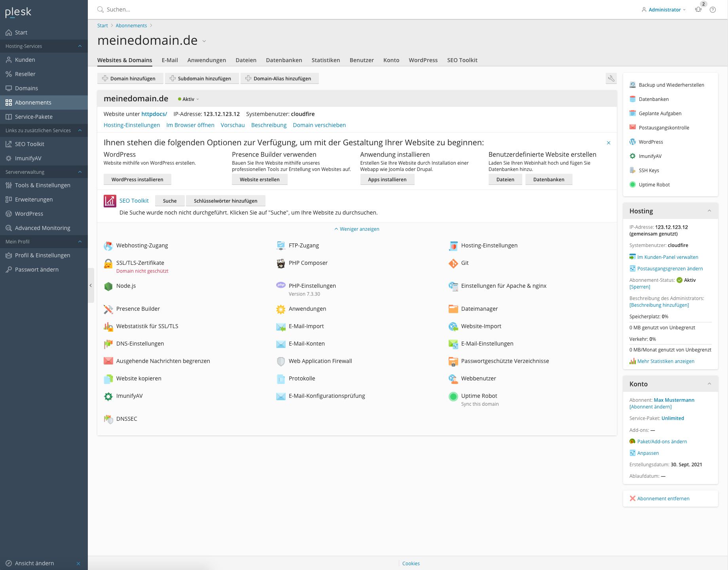Collapse the Konto info panel
Screen dimensions: 728x570
709,384
